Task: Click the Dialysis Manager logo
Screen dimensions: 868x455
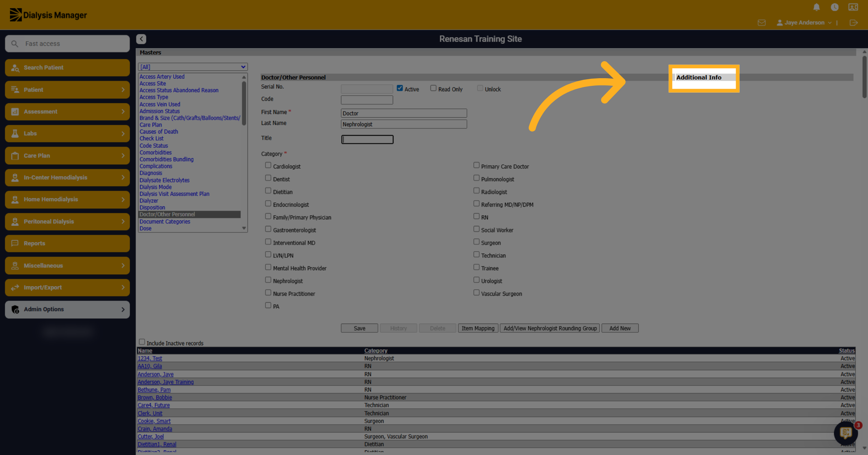Action: (48, 15)
